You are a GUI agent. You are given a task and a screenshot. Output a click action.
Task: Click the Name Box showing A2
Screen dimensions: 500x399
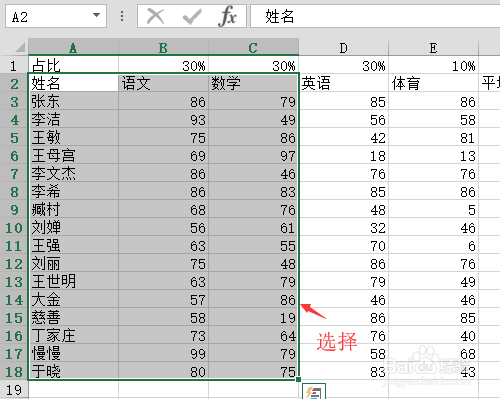[56, 16]
